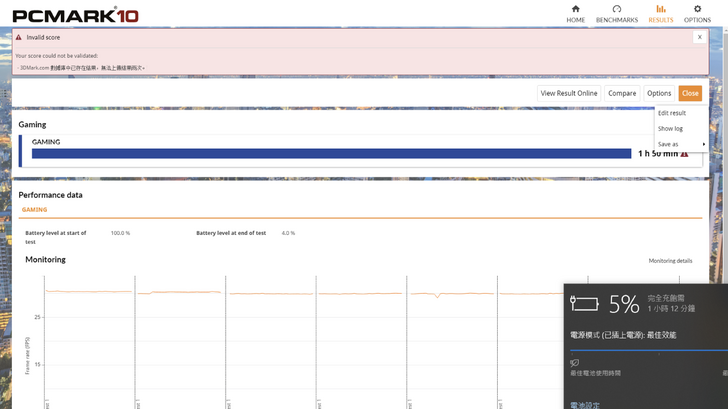The height and width of the screenshot is (409, 728).
Task: Click the red warning icon beside 1 h 50 min
Action: [685, 154]
